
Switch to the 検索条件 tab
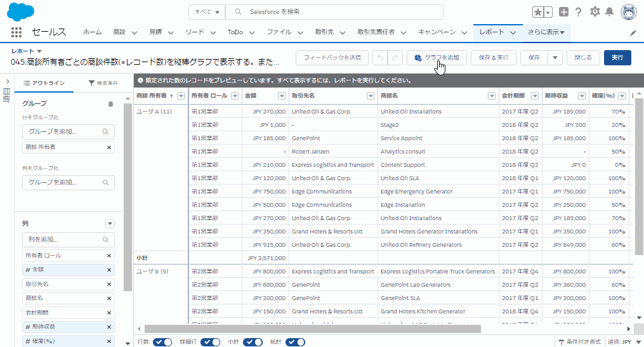point(103,83)
